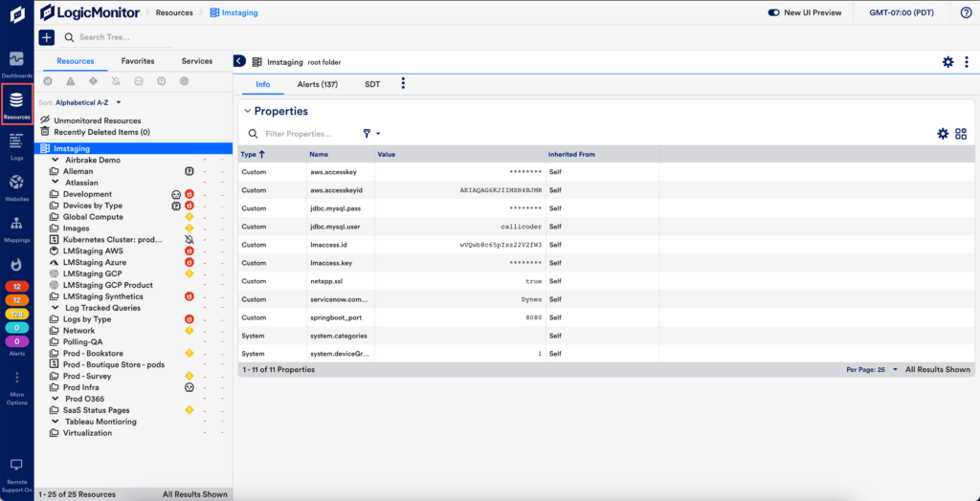Screen dimensions: 980x501
Task: Filter tree by warning triangle icon
Action: (x=71, y=81)
